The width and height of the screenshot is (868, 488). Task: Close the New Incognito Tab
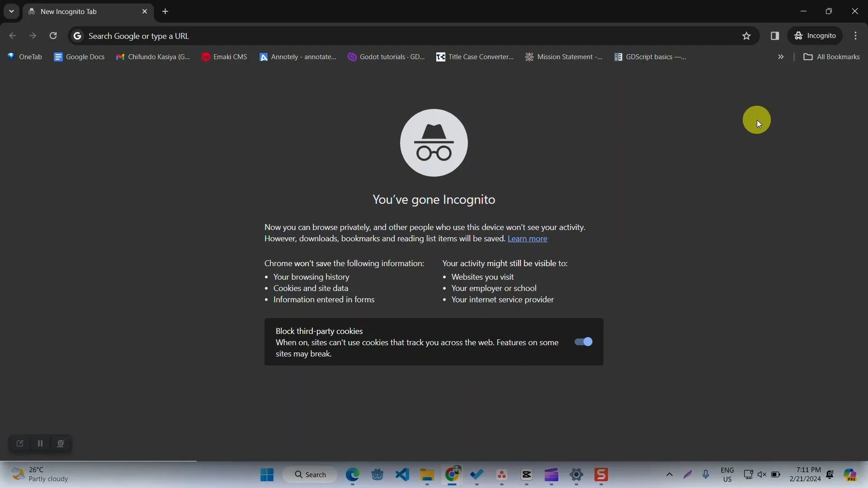[145, 11]
